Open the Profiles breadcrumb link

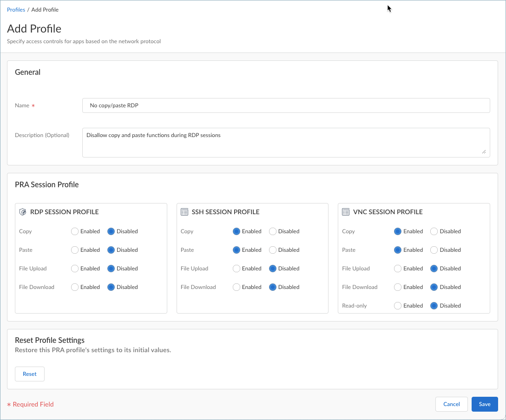click(16, 9)
